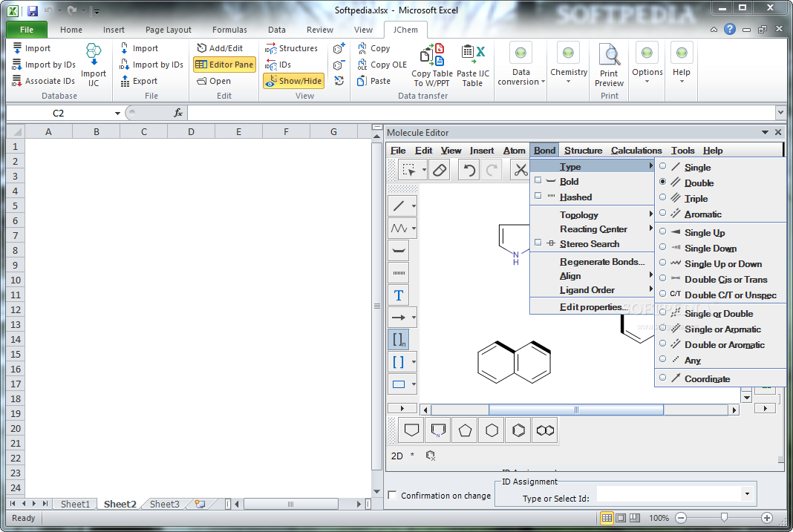Select the Double bond type radio

pyautogui.click(x=662, y=182)
